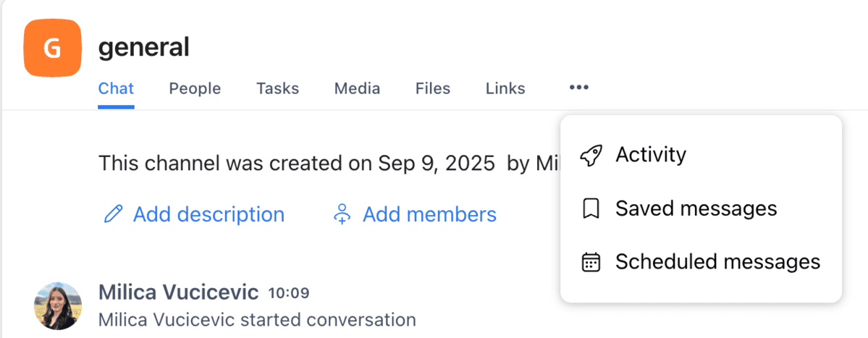The width and height of the screenshot is (868, 338).
Task: Switch to the People tab
Action: click(x=195, y=88)
